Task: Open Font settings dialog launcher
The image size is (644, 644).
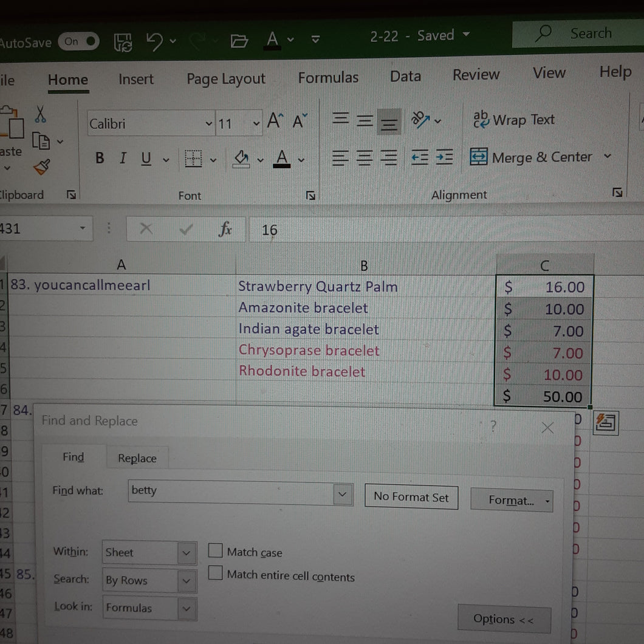Action: (x=310, y=196)
